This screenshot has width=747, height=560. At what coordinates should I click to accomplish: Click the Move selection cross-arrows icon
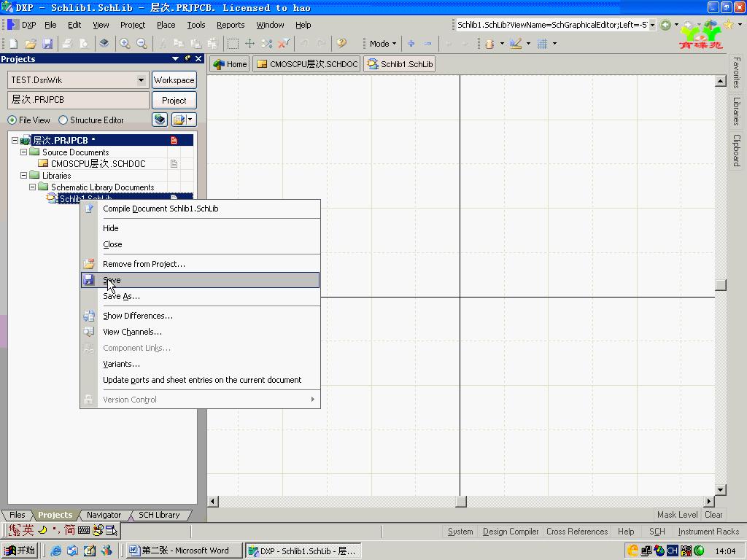[249, 44]
